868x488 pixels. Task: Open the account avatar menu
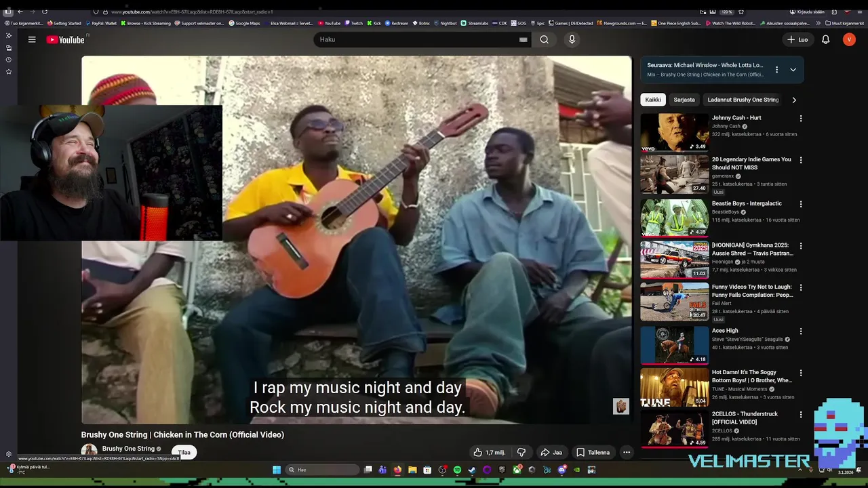tap(849, 39)
